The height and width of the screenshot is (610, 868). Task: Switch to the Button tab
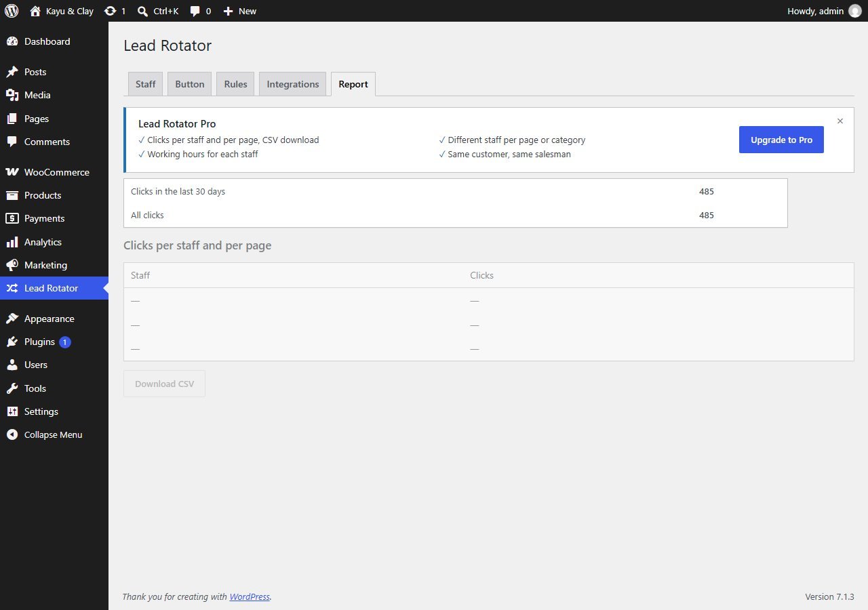[x=190, y=84]
